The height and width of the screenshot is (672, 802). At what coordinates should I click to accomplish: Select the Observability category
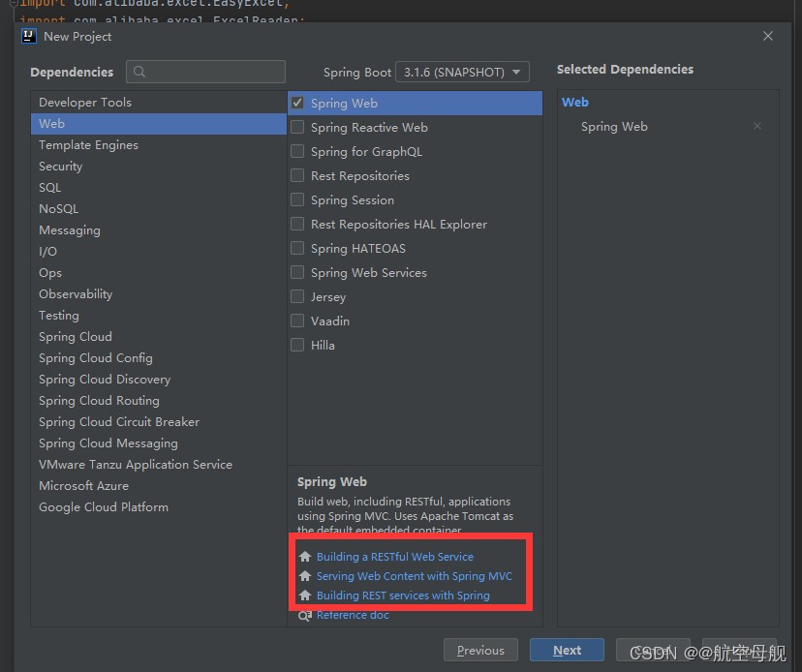[159, 294]
